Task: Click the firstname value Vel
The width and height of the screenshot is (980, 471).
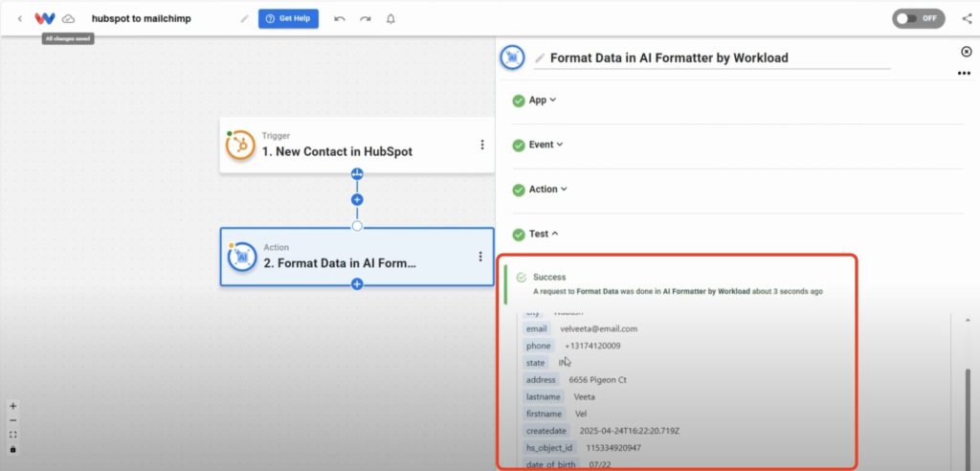Action: (581, 414)
